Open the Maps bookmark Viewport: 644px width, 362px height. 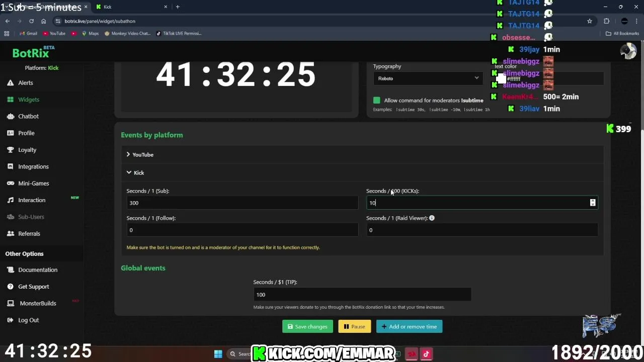tap(90, 33)
